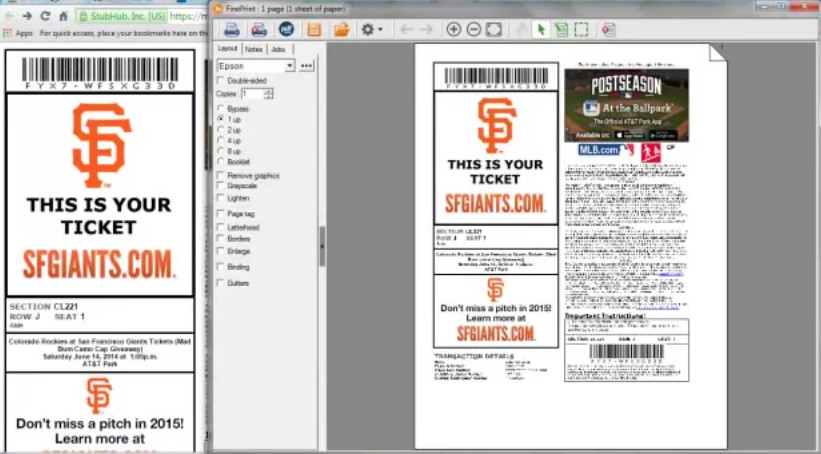Open the gear settings dropdown
Image resolution: width=821 pixels, height=454 pixels.
coord(372,30)
